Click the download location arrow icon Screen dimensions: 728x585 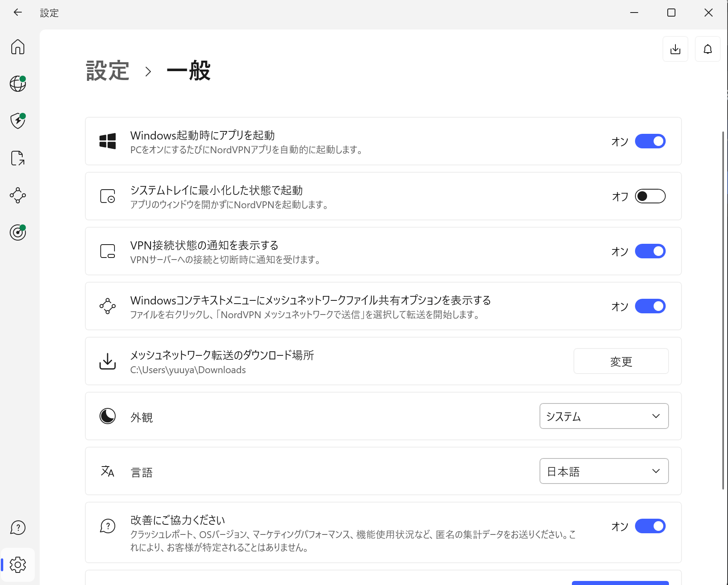108,361
